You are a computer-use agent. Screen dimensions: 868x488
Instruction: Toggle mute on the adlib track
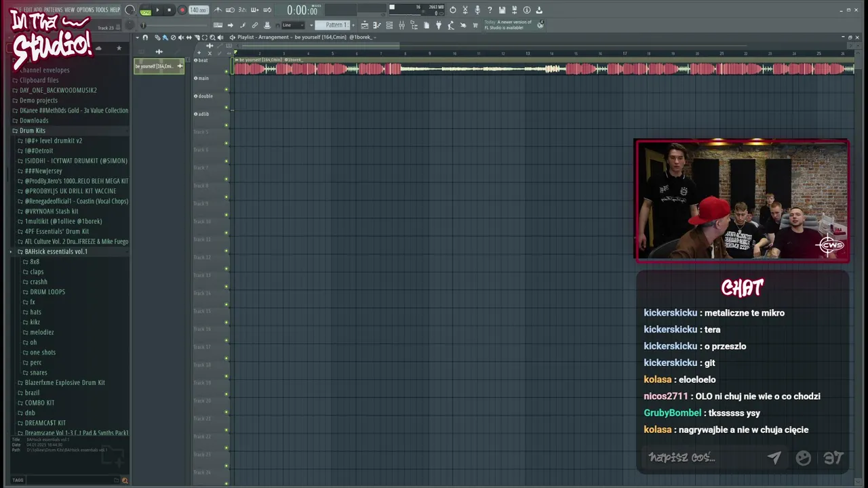coord(226,125)
